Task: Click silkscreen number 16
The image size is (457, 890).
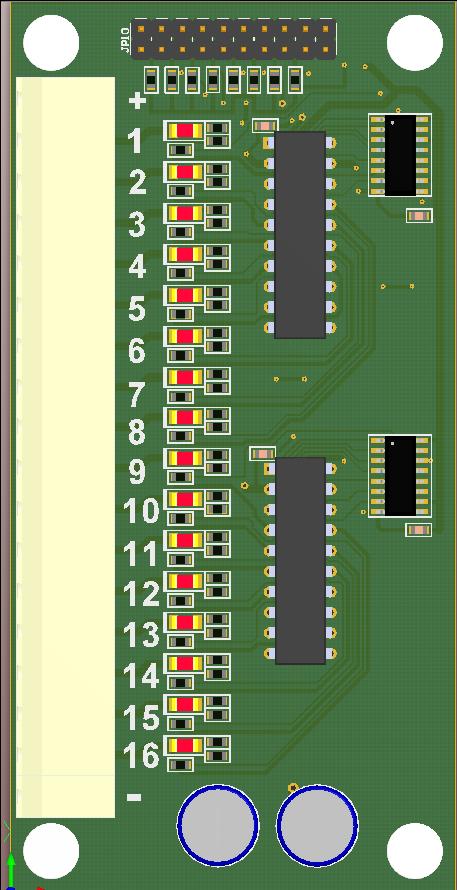Action: 142,756
